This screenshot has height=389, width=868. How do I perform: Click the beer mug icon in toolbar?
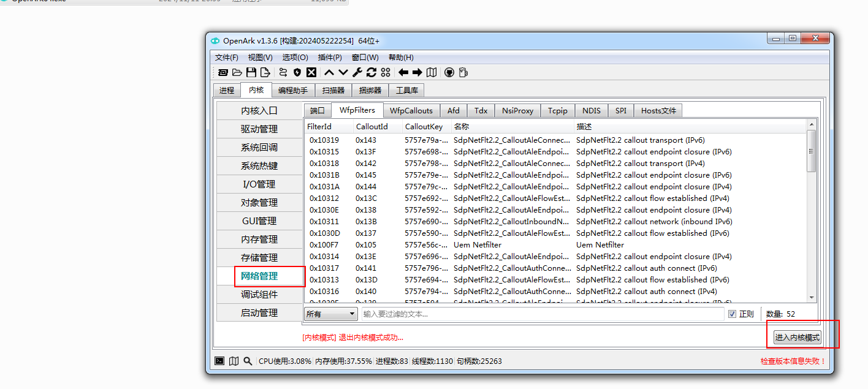click(x=463, y=72)
